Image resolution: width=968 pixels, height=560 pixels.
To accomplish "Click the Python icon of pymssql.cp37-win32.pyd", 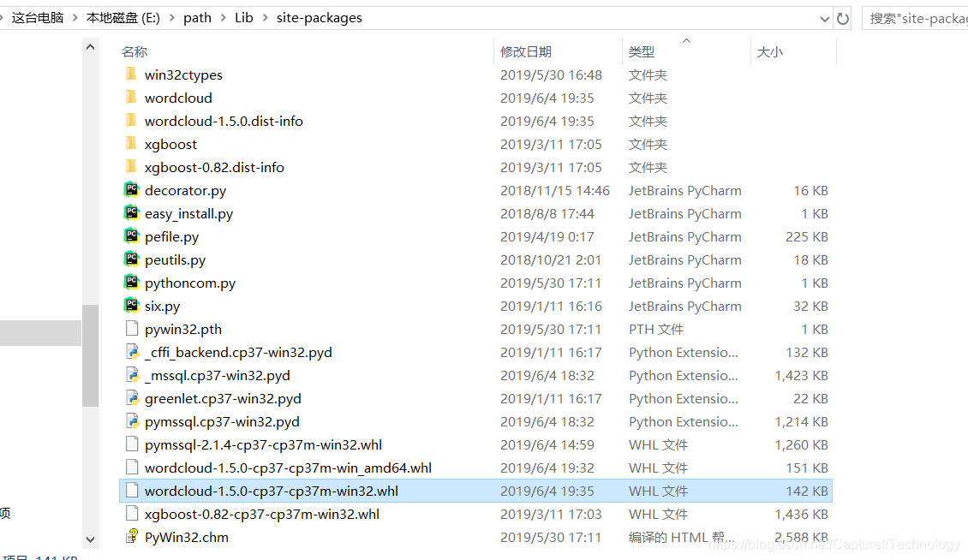I will pos(132,421).
